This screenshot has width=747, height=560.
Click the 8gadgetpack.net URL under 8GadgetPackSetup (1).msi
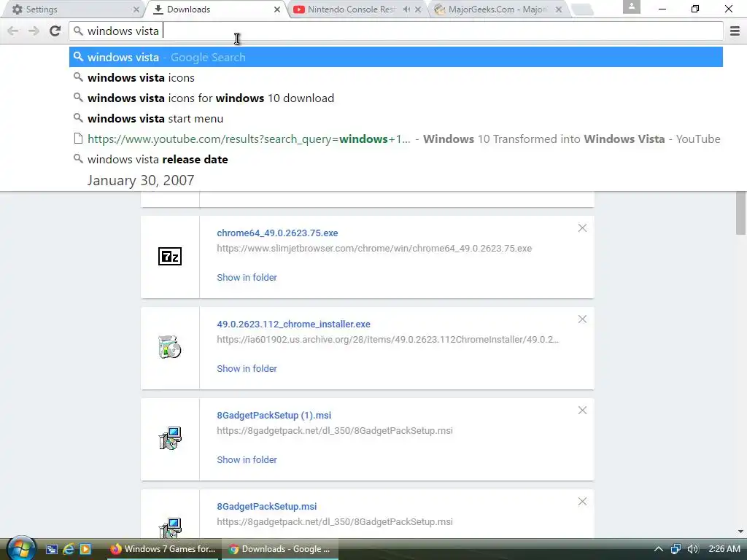pyautogui.click(x=335, y=430)
